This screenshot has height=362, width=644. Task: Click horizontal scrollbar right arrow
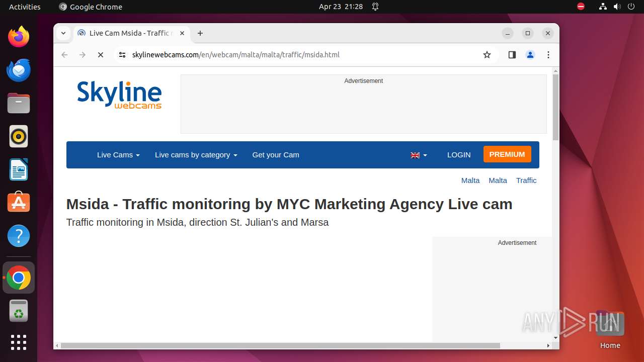tap(548, 345)
